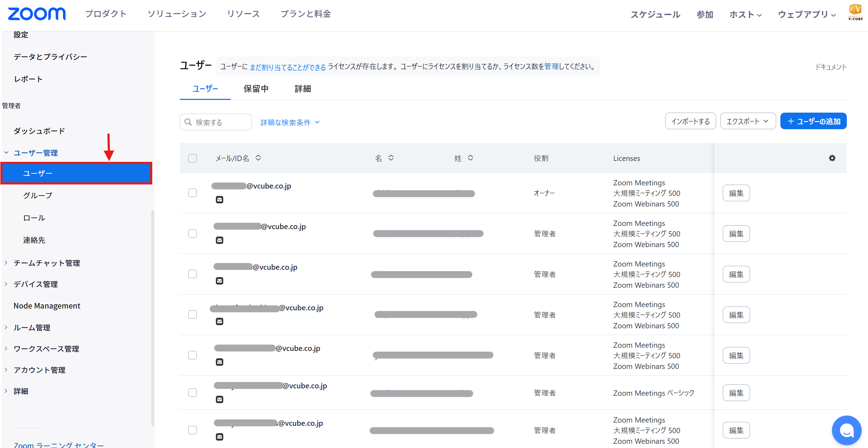Expand ワークスペース管理 section
Viewport: 868px width, 448px height.
pyautogui.click(x=6, y=348)
